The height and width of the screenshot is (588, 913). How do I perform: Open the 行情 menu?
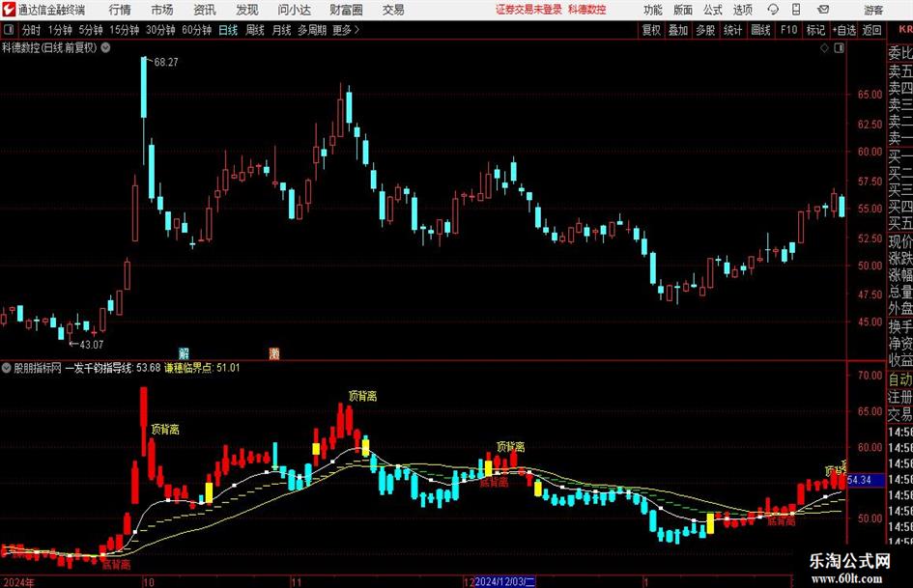coord(120,10)
